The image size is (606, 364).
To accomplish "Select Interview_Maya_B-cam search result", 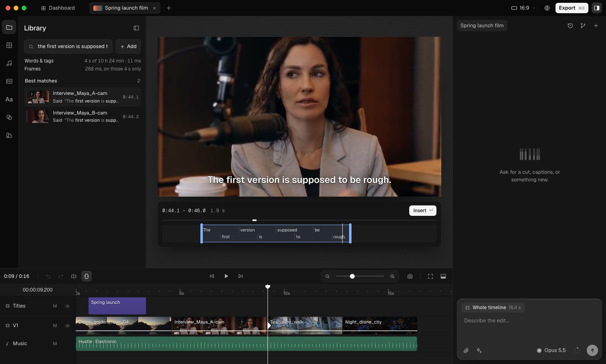I will (x=83, y=117).
